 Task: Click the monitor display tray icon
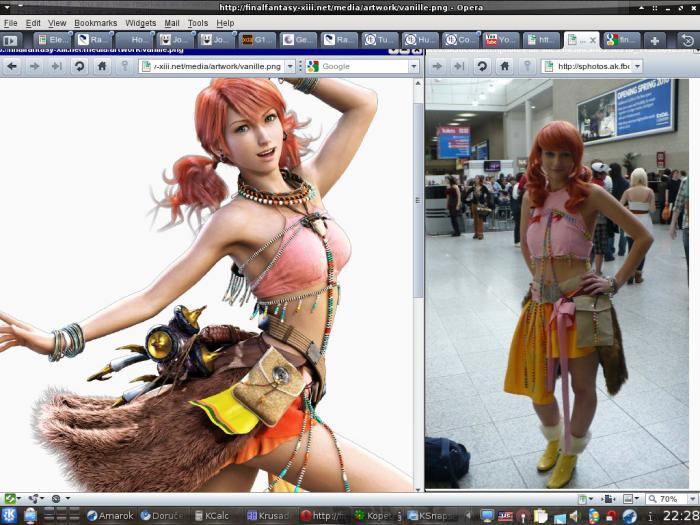(487, 516)
